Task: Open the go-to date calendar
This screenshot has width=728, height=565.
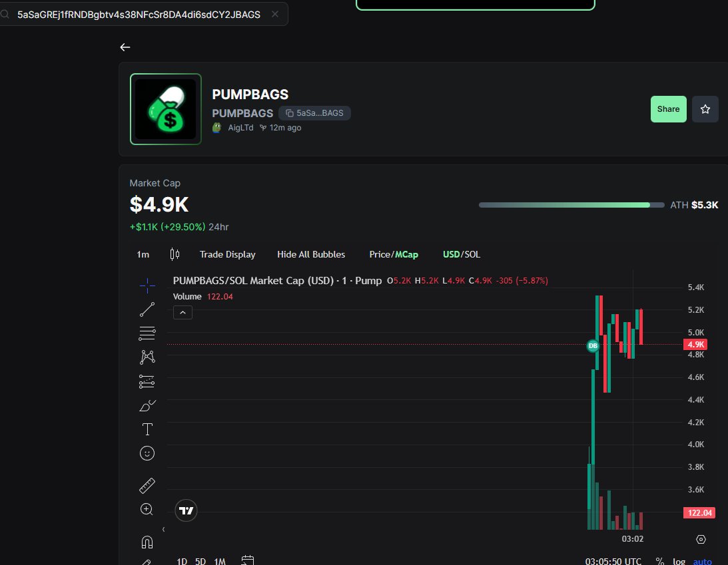Action: tap(248, 560)
